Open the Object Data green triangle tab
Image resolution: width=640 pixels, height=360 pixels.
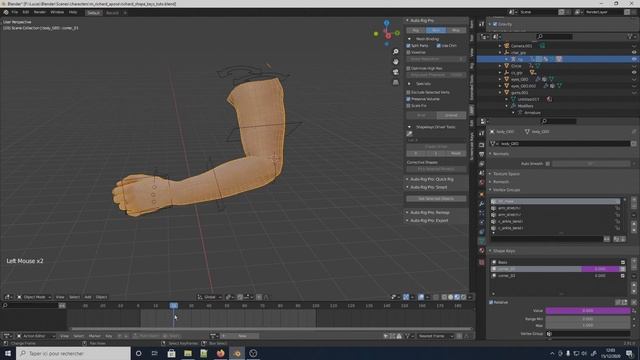(482, 241)
